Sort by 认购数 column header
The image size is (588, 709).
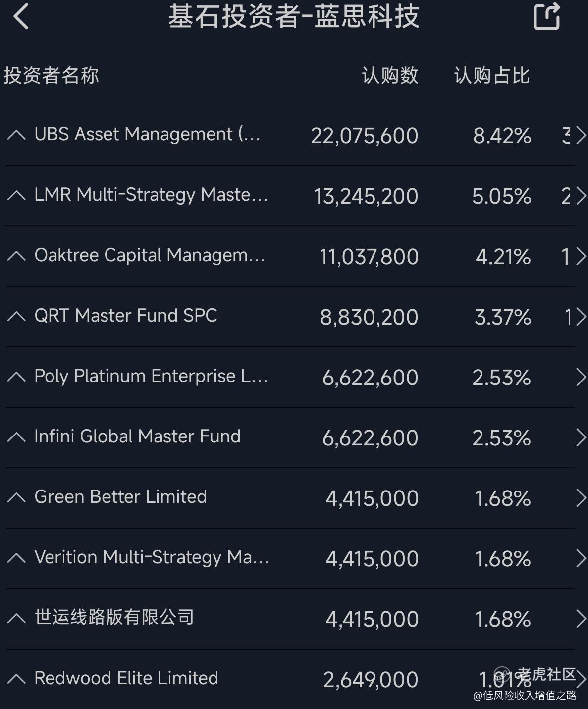coord(390,76)
